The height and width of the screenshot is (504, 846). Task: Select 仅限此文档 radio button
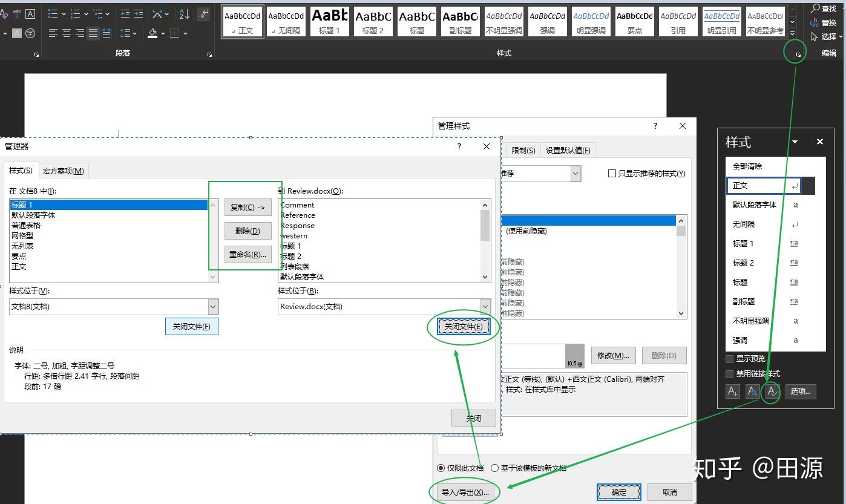click(x=441, y=468)
